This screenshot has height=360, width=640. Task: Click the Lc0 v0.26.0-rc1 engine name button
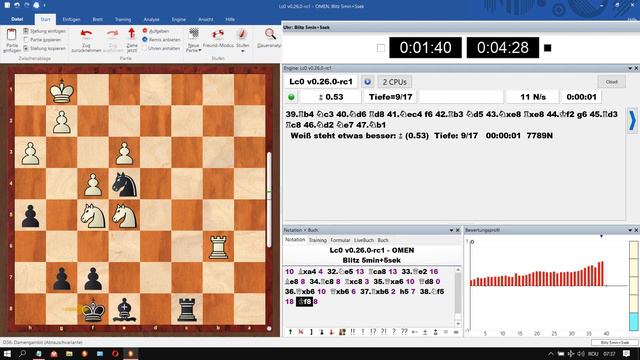point(321,82)
